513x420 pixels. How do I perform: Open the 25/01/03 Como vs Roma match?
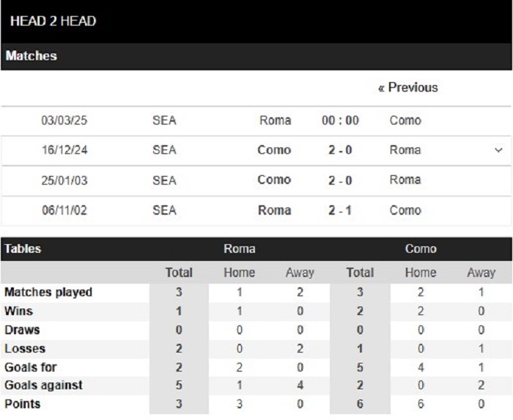(256, 180)
